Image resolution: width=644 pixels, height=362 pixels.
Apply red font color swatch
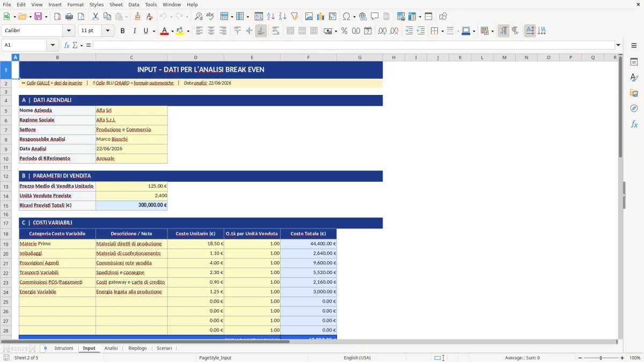click(164, 31)
